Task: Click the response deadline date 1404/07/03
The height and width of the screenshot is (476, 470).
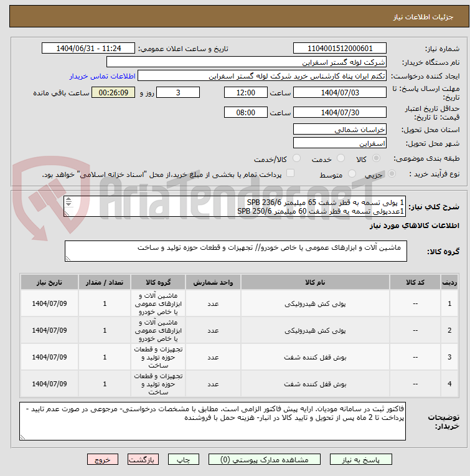Action: tap(340, 93)
